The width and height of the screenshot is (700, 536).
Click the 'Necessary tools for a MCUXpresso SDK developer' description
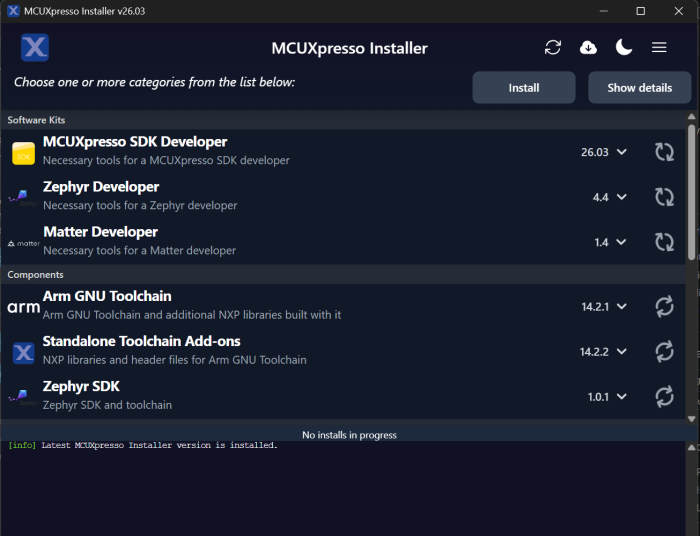(166, 160)
